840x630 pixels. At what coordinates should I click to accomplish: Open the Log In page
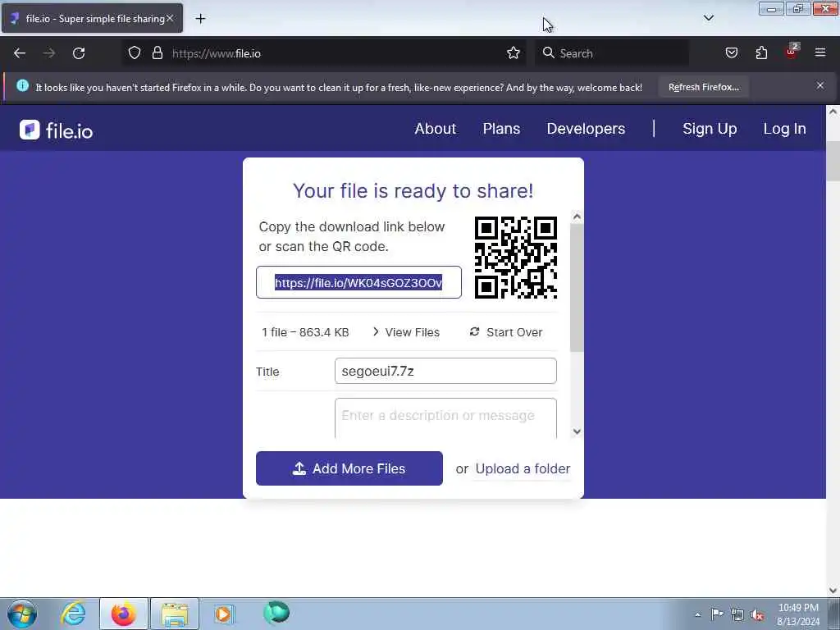[784, 129]
